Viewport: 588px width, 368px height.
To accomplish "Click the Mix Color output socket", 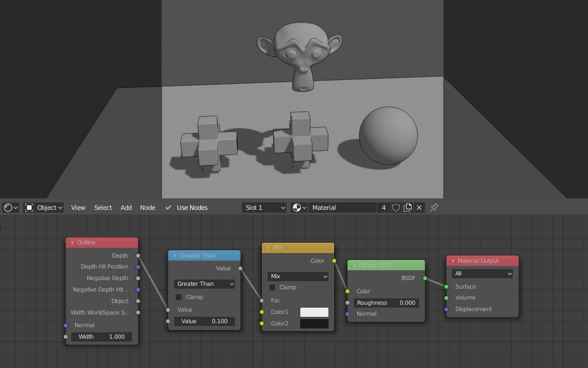I will click(334, 260).
